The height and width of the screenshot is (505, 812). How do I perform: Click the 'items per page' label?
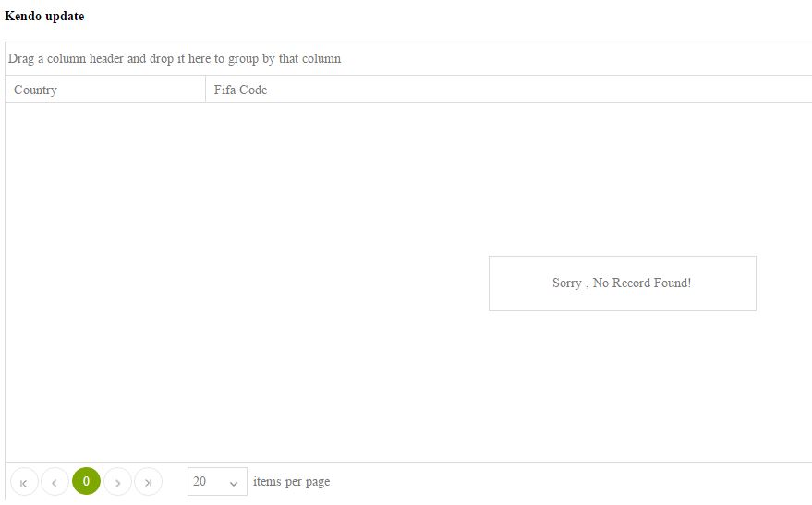pos(291,482)
